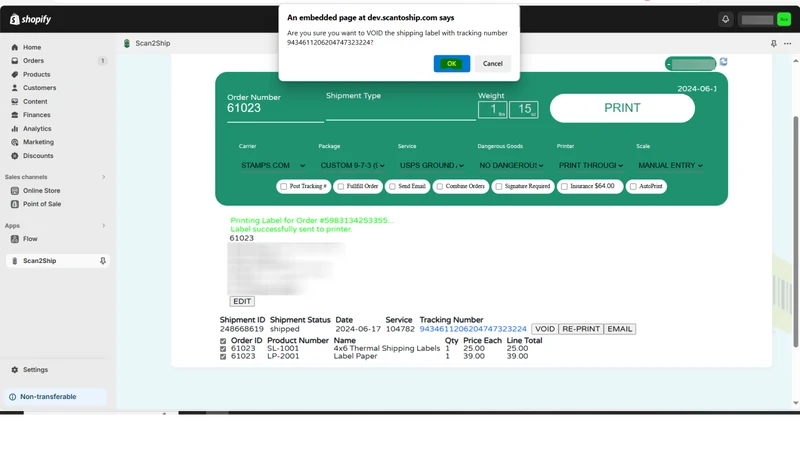Screen dimensions: 800x450
Task: Toggle Post Tracking # checkbox
Action: (284, 187)
